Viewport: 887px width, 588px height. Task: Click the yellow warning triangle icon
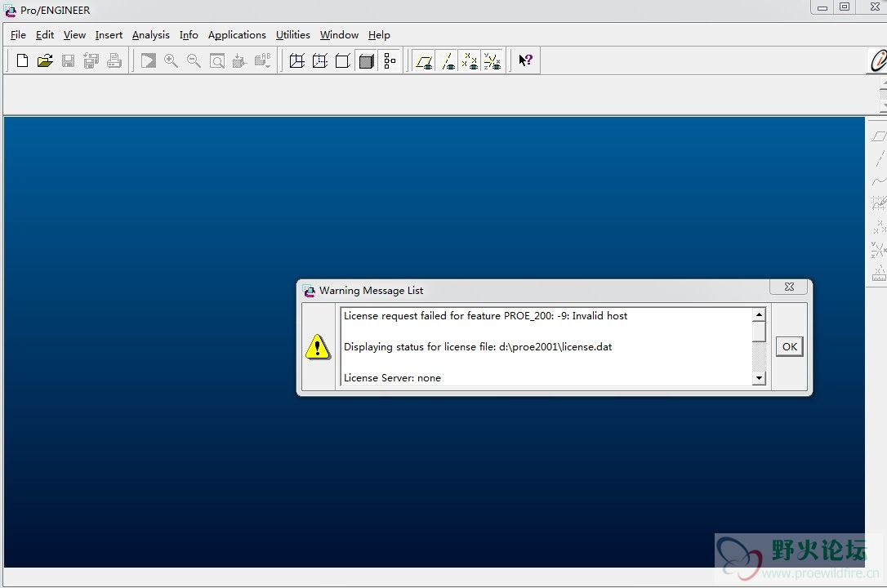[x=318, y=346]
